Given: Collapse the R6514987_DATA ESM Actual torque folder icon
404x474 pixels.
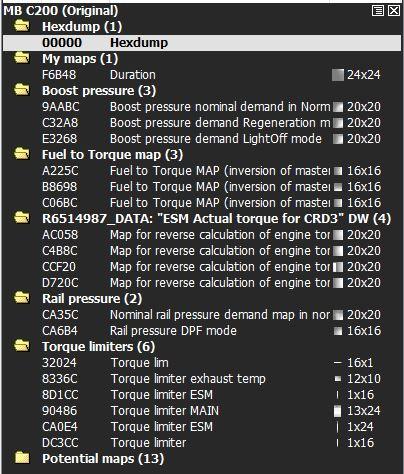Looking at the screenshot, I should [x=22, y=218].
